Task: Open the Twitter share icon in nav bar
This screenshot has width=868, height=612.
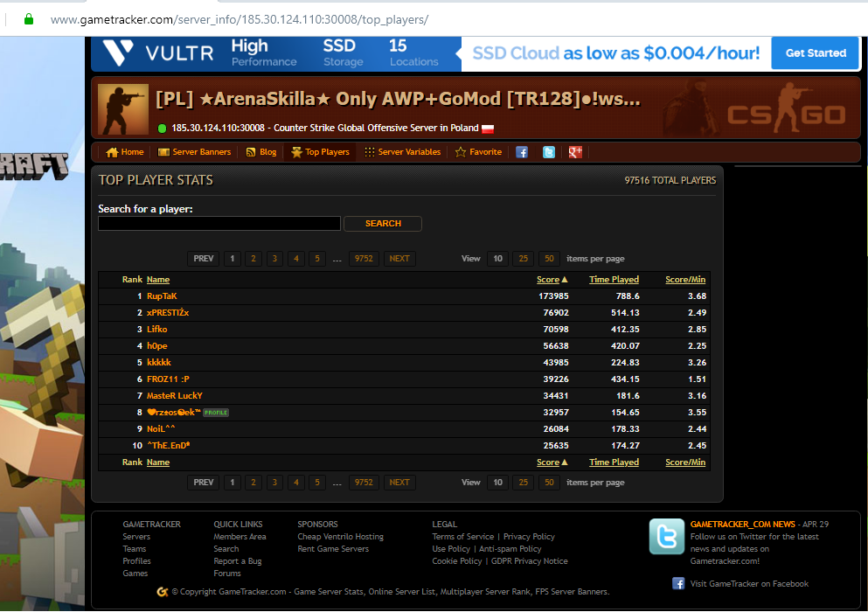Action: 549,152
